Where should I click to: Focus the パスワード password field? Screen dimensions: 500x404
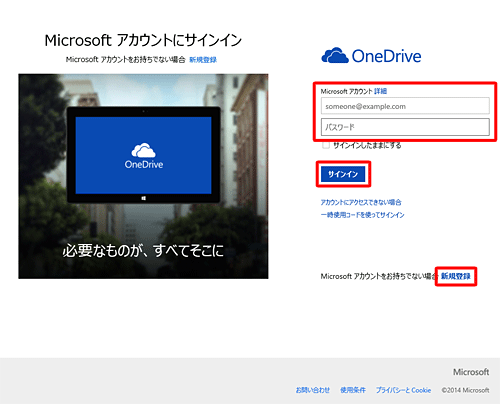405,127
